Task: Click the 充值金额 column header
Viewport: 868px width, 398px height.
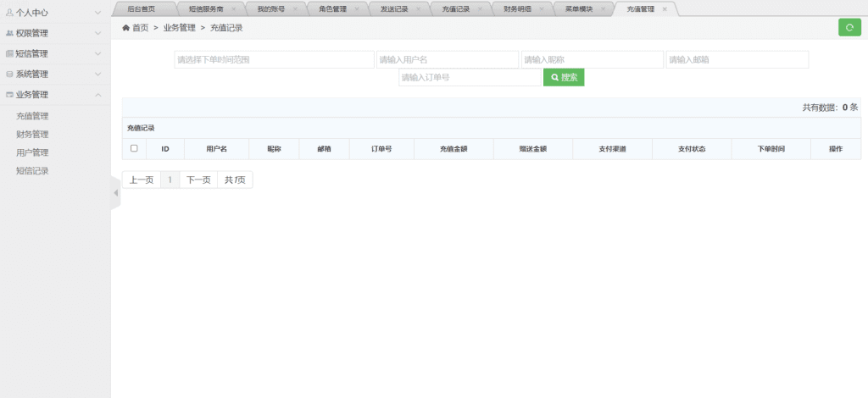Action: 453,149
